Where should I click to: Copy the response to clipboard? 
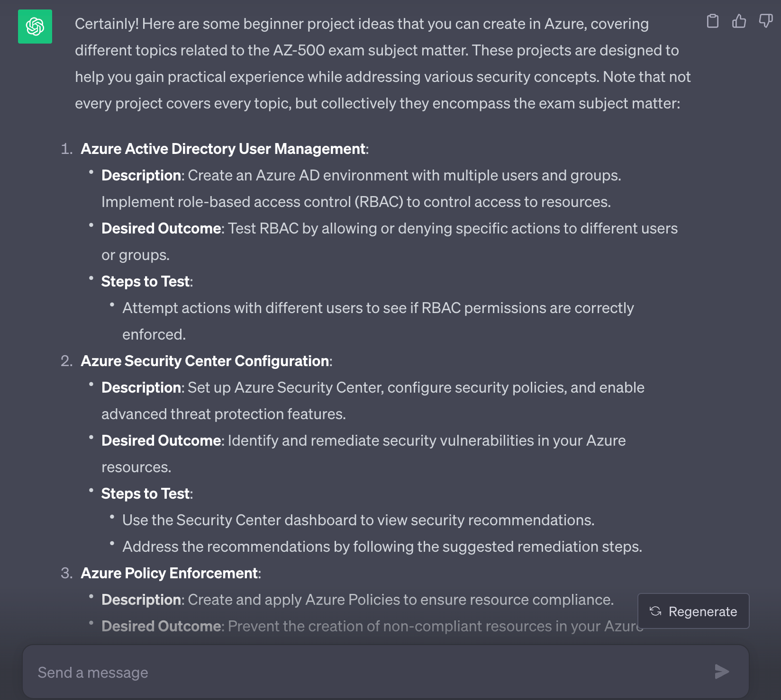(712, 21)
